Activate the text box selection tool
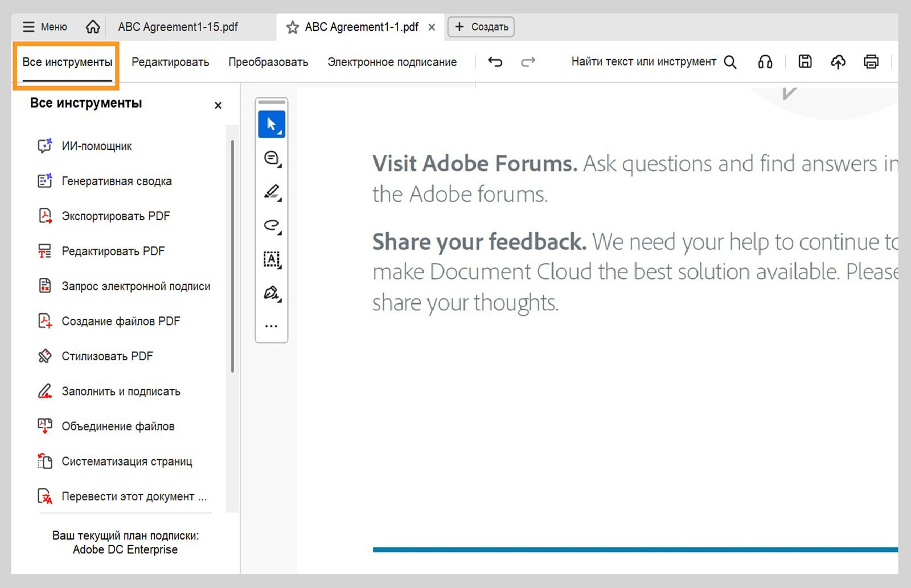 coord(272,260)
